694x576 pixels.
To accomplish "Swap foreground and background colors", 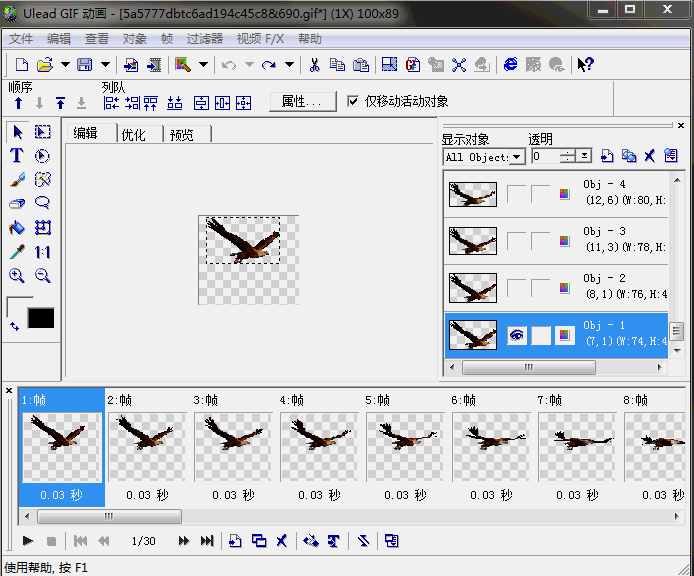I will pos(15,326).
